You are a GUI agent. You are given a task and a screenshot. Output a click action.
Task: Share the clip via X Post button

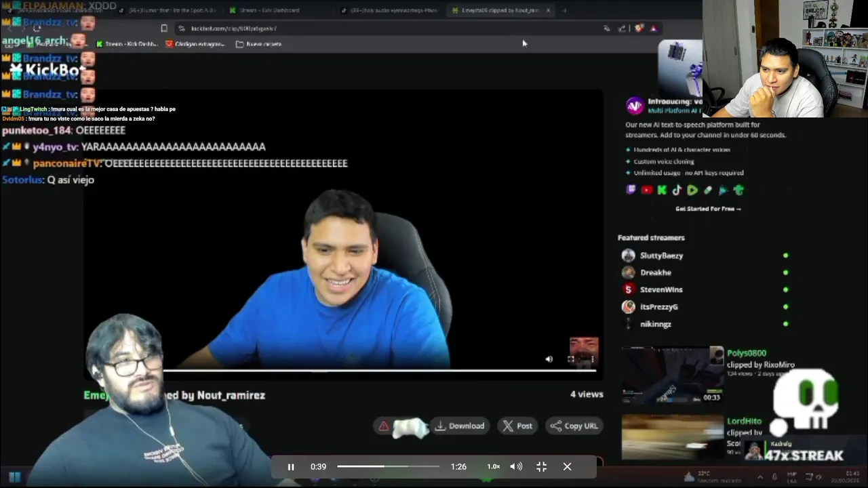(x=517, y=426)
